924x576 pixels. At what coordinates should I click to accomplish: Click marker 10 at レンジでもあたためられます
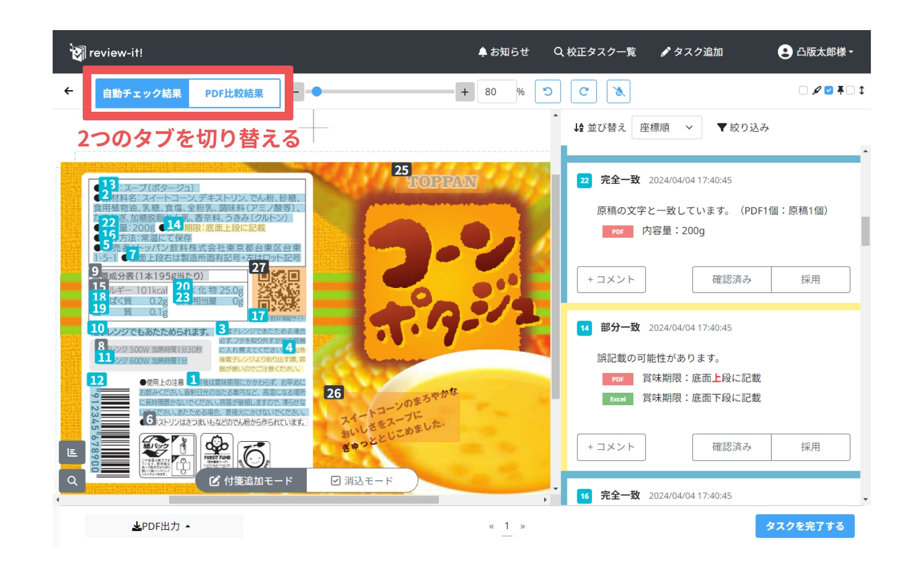(x=97, y=328)
